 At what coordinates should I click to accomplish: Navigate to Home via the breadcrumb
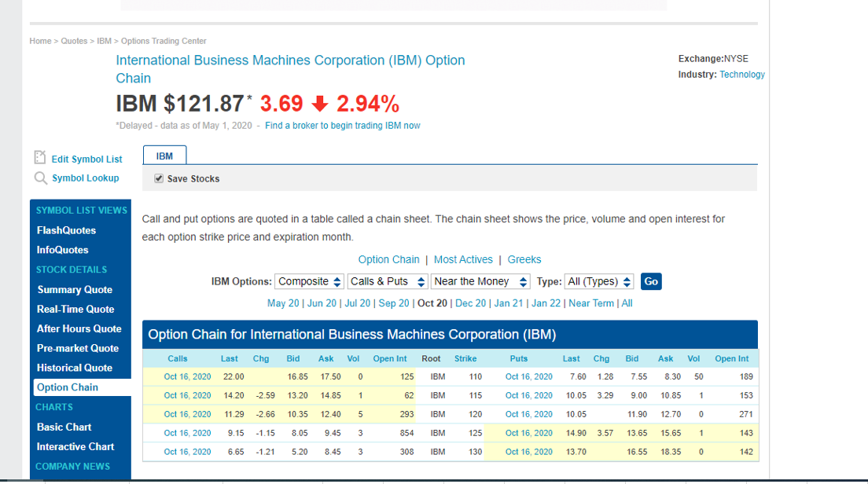click(40, 41)
